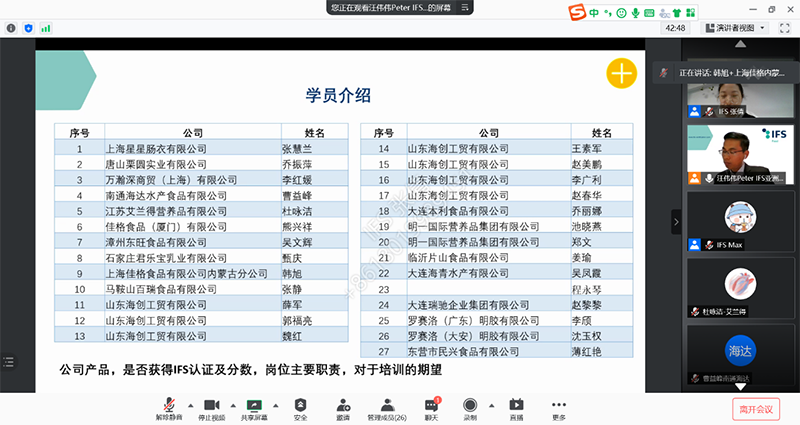Screen dimensions: 800x425
Task: Select the IFS 张倩 video thumbnail
Action: (x=740, y=101)
